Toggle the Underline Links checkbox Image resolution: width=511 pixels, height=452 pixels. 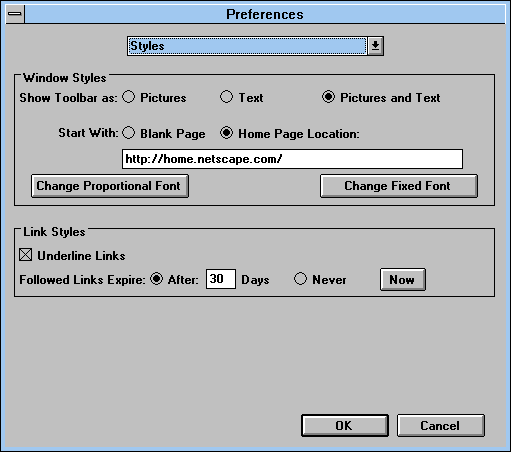click(x=26, y=255)
